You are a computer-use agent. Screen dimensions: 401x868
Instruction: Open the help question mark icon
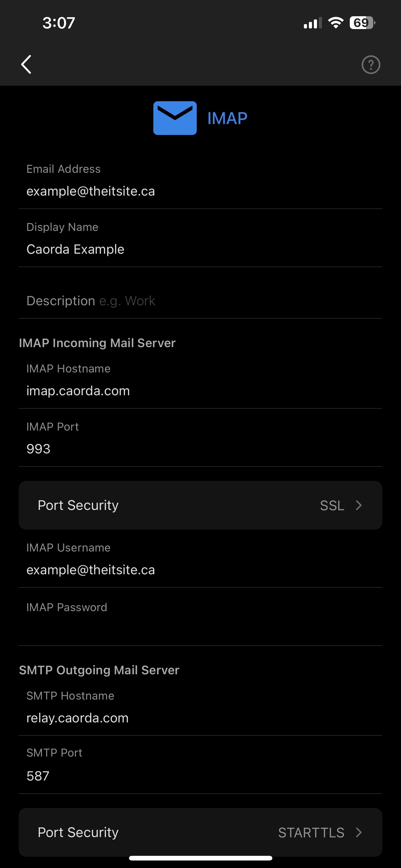371,64
